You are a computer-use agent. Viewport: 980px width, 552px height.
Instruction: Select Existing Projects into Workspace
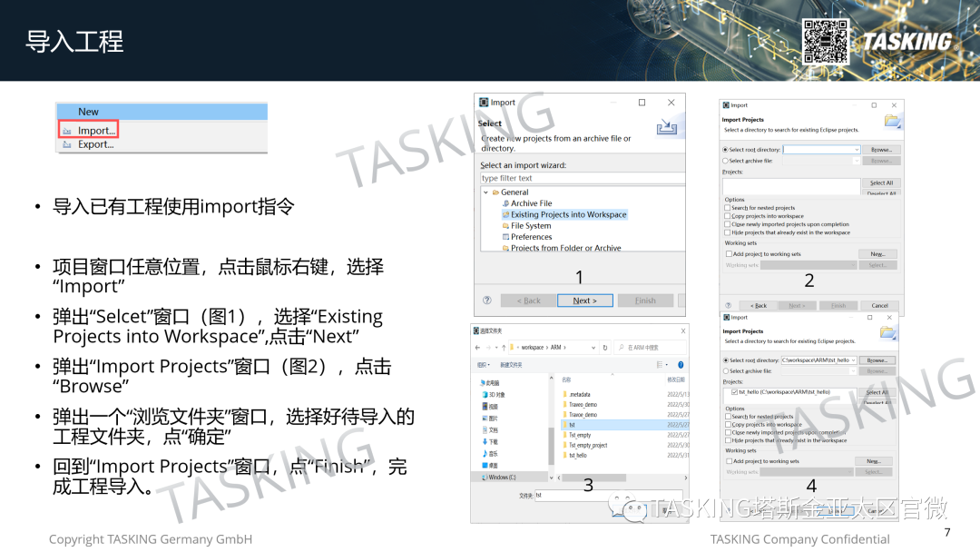[564, 214]
